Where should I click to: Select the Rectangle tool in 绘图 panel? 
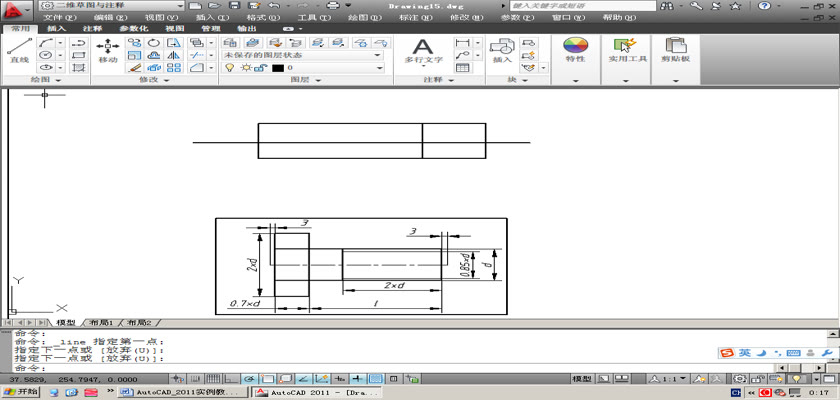(79, 55)
